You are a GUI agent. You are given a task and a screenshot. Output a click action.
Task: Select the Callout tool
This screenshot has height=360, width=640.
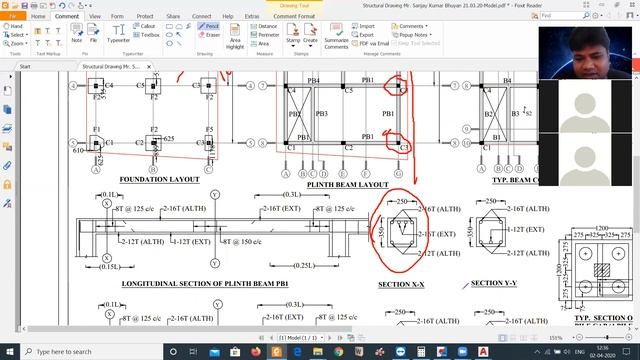(144, 26)
